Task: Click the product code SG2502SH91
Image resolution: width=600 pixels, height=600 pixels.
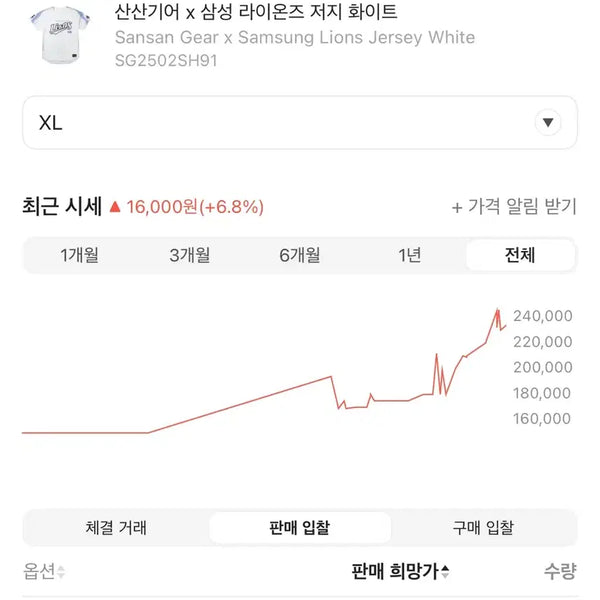Action: (x=166, y=60)
